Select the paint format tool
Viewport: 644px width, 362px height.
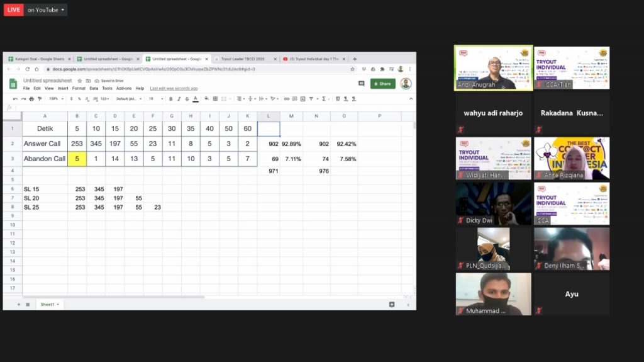click(40, 99)
